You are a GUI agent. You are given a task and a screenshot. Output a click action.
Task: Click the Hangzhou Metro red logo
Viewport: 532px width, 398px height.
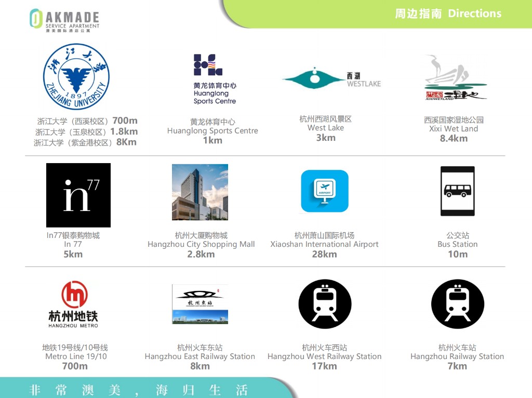(x=73, y=304)
